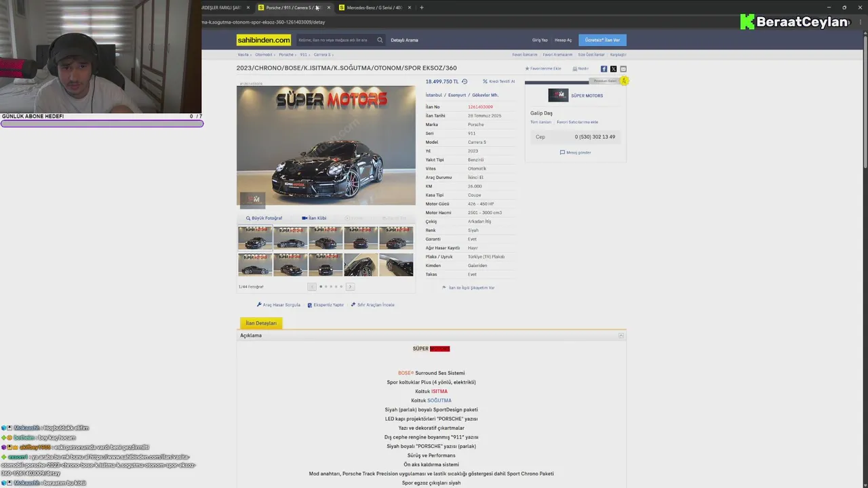Click the Porsche breadcrumb
The width and height of the screenshot is (868, 488).
286,54
